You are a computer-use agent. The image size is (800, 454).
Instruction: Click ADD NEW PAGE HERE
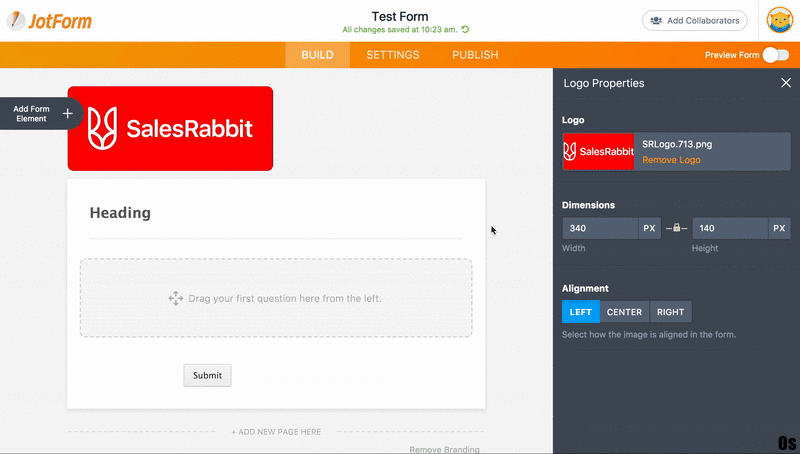pos(276,432)
